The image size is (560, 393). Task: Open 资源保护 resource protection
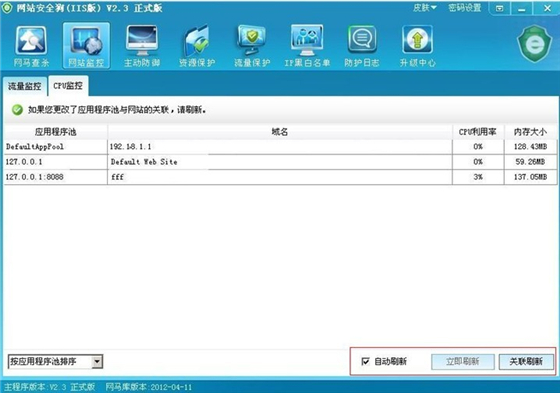(x=197, y=46)
